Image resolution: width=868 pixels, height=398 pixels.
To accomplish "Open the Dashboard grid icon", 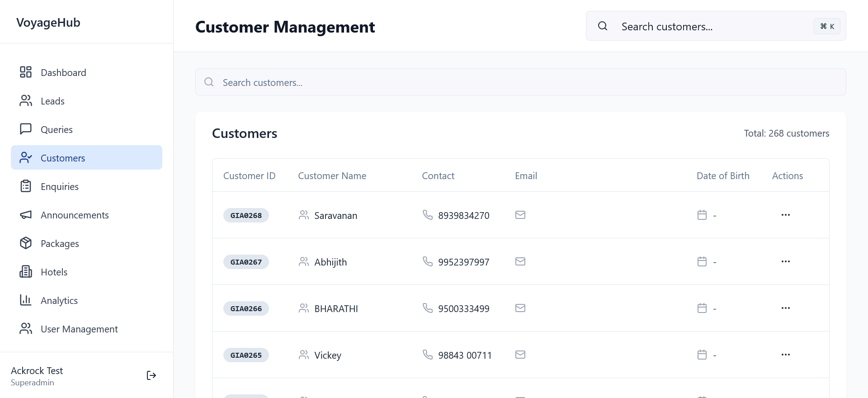I will coord(26,72).
